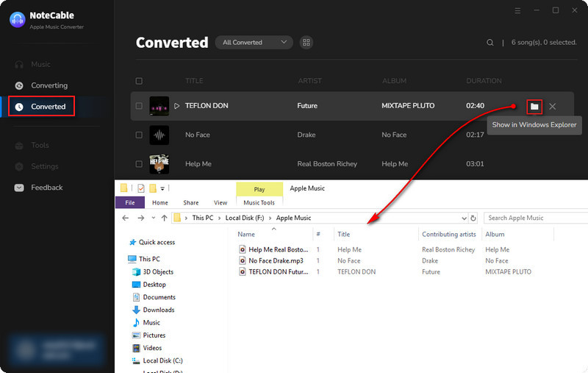Open the Videos folder in the tree

(x=147, y=348)
